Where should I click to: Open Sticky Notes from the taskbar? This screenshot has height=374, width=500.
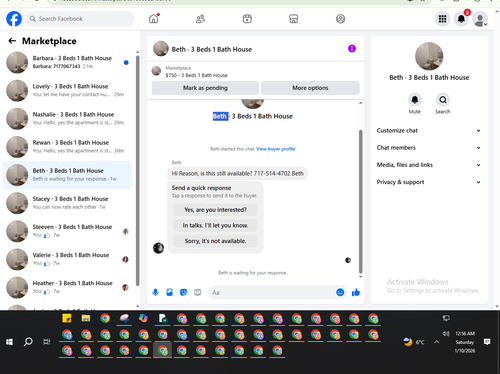pyautogui.click(x=67, y=319)
